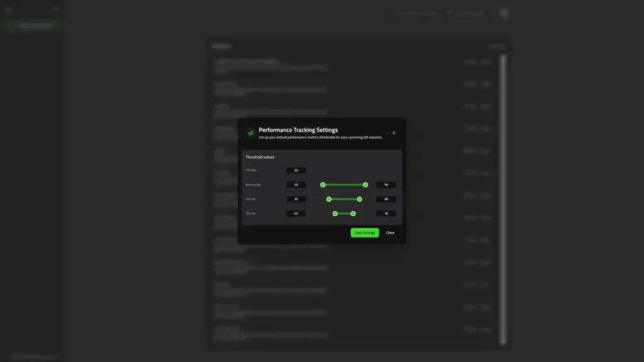
Task: Click the green action button in the left sidebar
Action: click(31, 25)
